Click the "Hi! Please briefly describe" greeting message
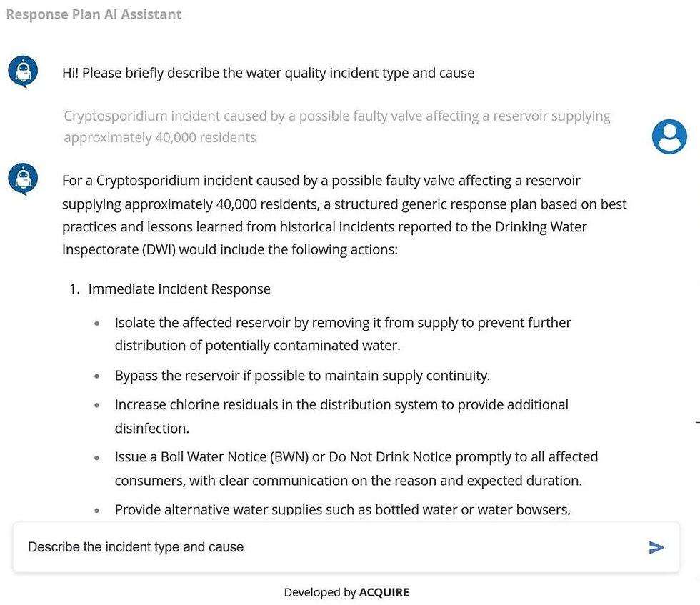This screenshot has height=605, width=700. [268, 73]
